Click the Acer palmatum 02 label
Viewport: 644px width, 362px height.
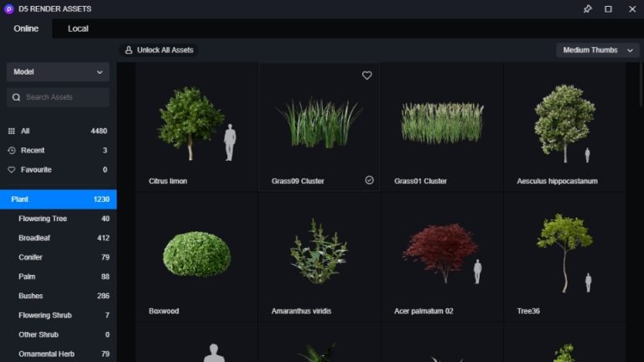[423, 311]
